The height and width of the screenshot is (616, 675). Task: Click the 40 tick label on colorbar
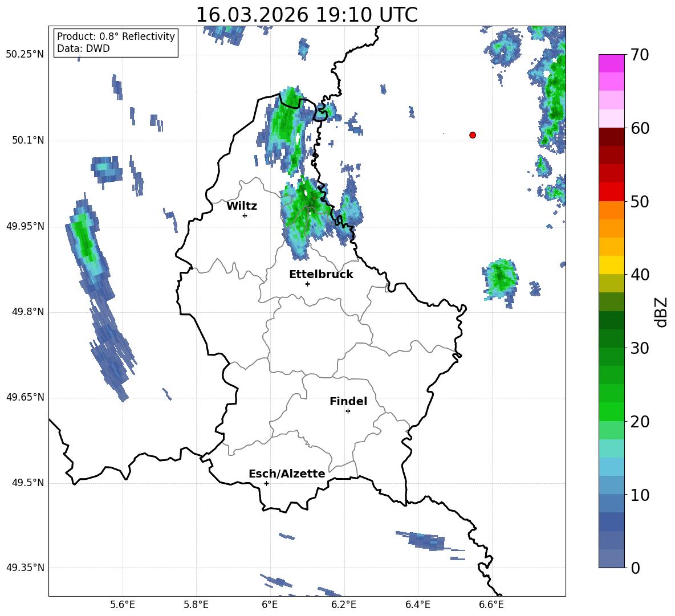click(640, 275)
